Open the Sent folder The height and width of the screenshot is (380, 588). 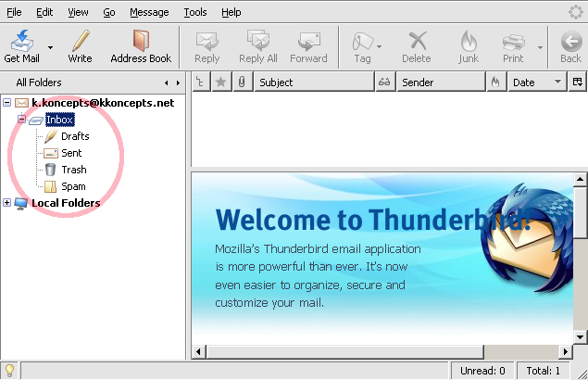pos(71,153)
